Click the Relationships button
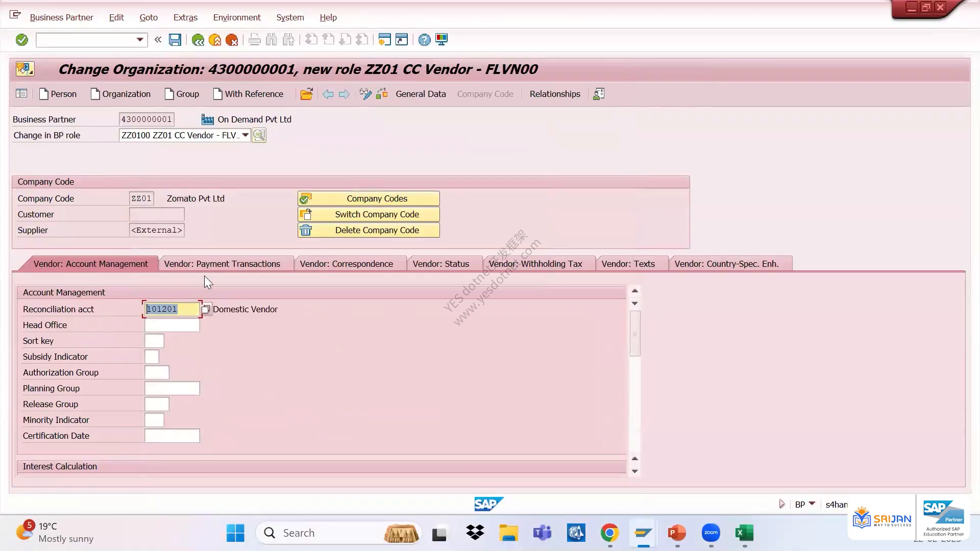 555,94
